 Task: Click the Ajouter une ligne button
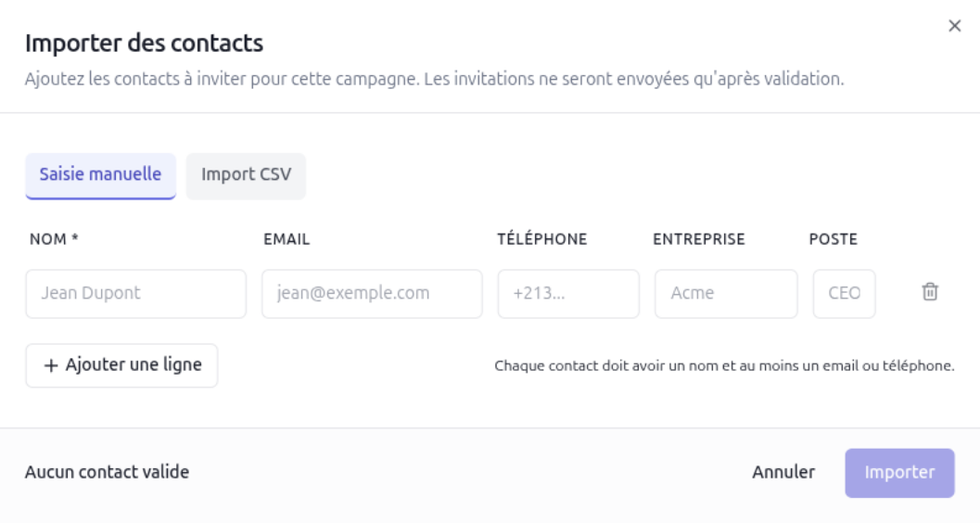[x=121, y=365]
